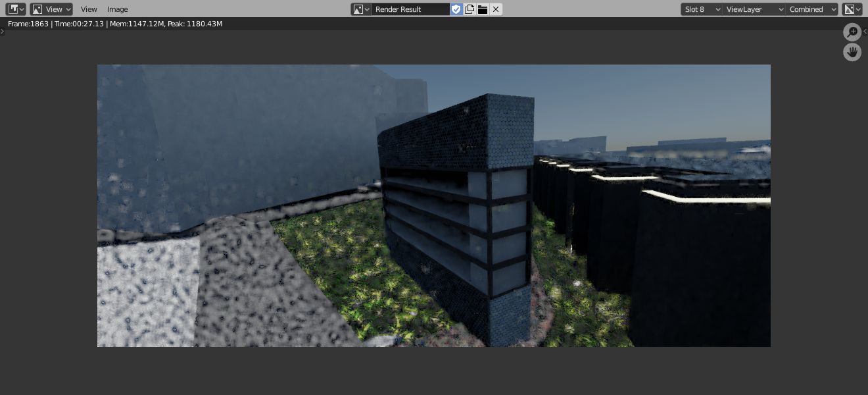Unlink the Render Result image
The height and width of the screenshot is (395, 868).
pos(496,9)
